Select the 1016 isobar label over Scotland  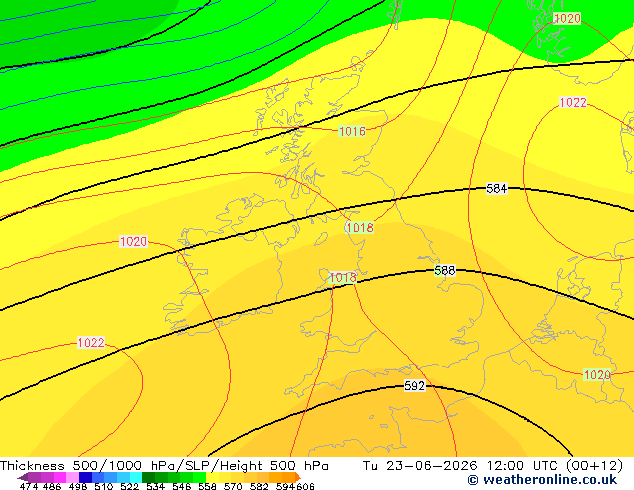(x=352, y=131)
